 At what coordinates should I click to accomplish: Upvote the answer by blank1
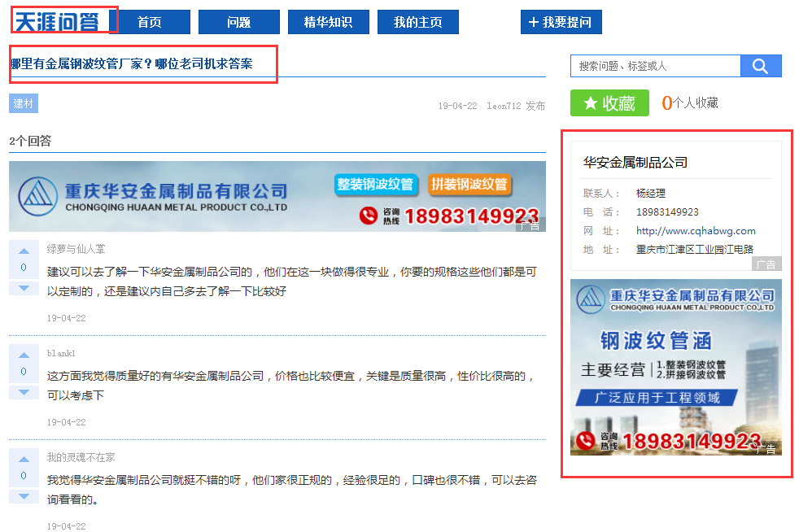point(24,355)
